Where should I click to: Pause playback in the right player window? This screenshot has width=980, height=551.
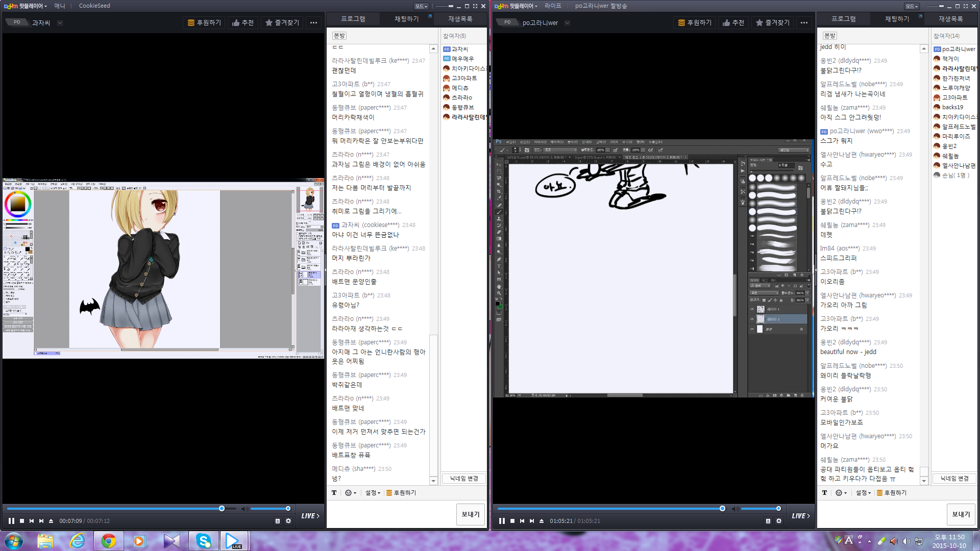[x=502, y=521]
